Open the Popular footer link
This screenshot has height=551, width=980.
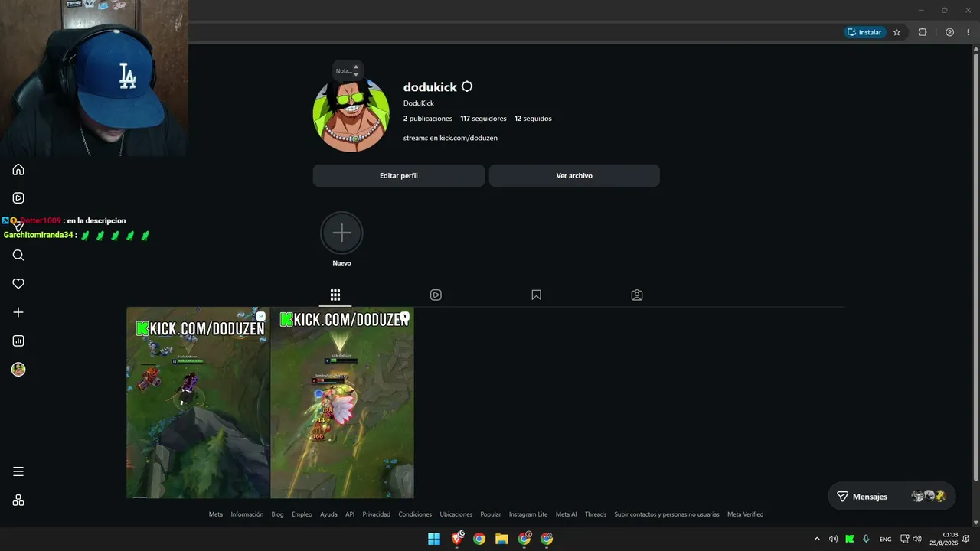[x=491, y=514]
